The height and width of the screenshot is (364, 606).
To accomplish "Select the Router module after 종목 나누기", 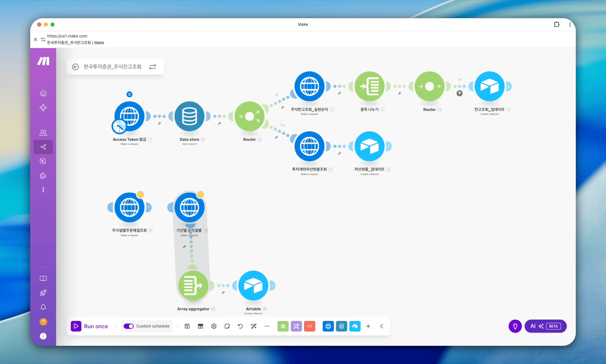I will (x=430, y=86).
